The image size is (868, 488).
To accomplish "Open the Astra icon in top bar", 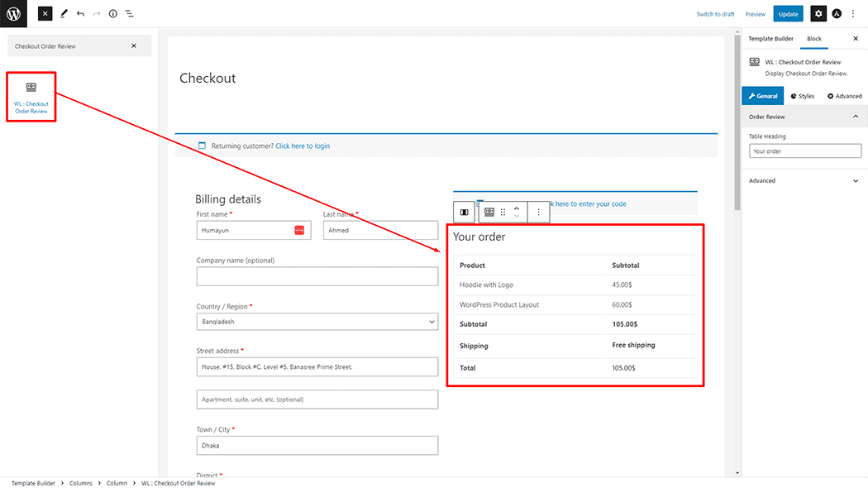I will (837, 14).
